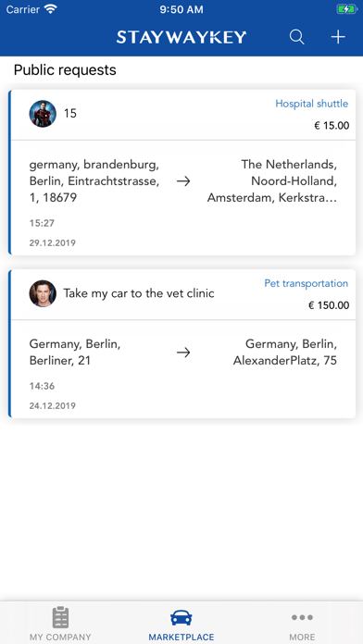The height and width of the screenshot is (644, 363).
Task: Select the Marketplace car tab
Action: tap(181, 624)
